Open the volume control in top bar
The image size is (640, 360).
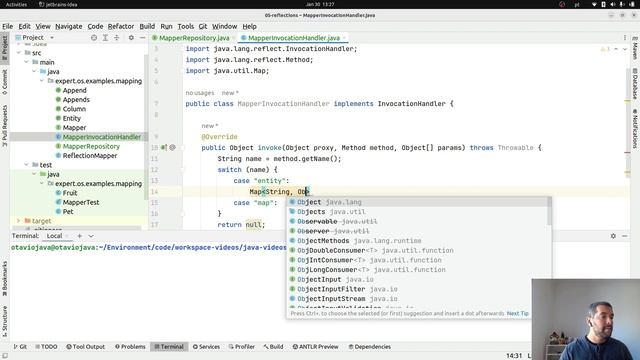tap(612, 4)
